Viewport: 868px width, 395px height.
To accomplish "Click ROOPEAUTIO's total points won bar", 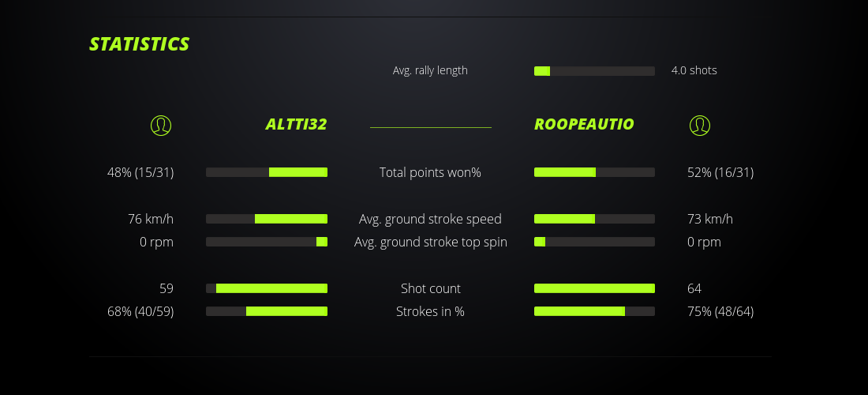I will coord(594,172).
